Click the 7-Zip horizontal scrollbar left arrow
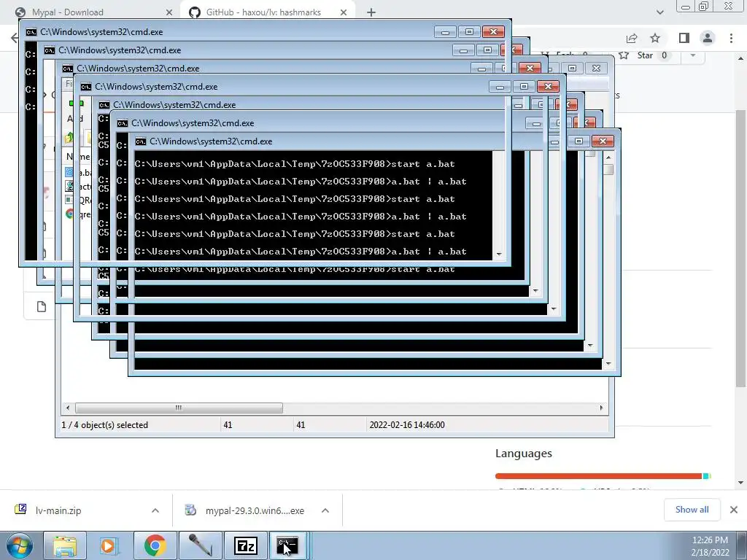The height and width of the screenshot is (560, 747). pyautogui.click(x=68, y=408)
